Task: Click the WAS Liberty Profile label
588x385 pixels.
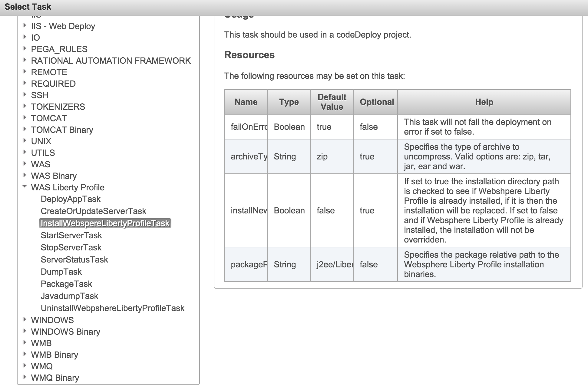Action: click(x=68, y=188)
